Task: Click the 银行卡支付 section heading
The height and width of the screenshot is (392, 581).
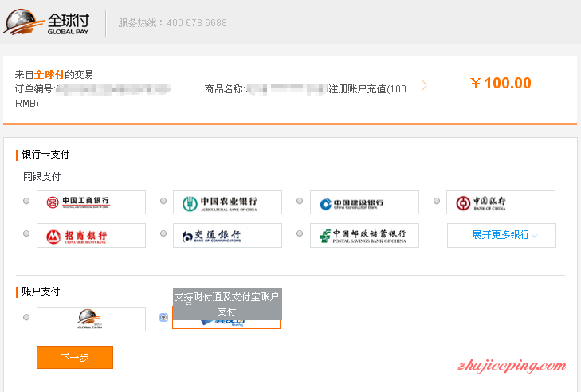Action: pos(45,155)
